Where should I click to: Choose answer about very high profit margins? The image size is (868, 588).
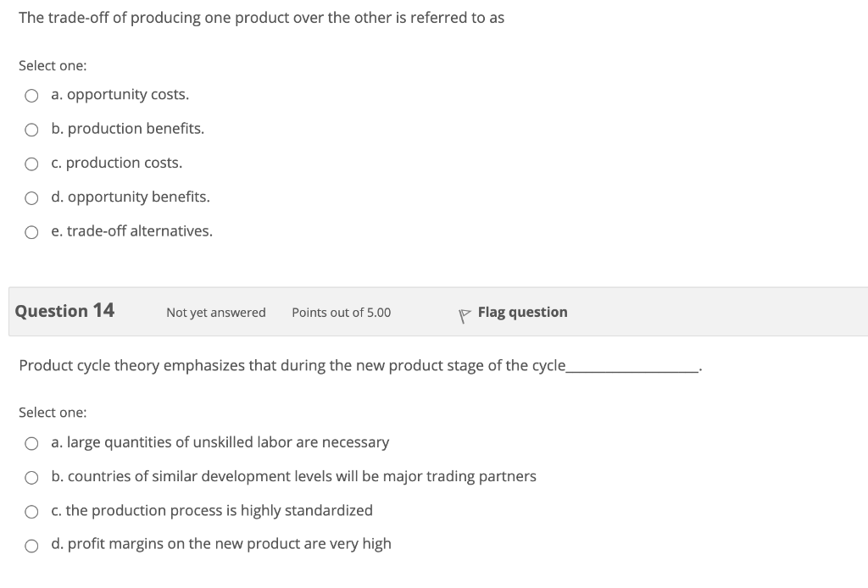[x=31, y=545]
